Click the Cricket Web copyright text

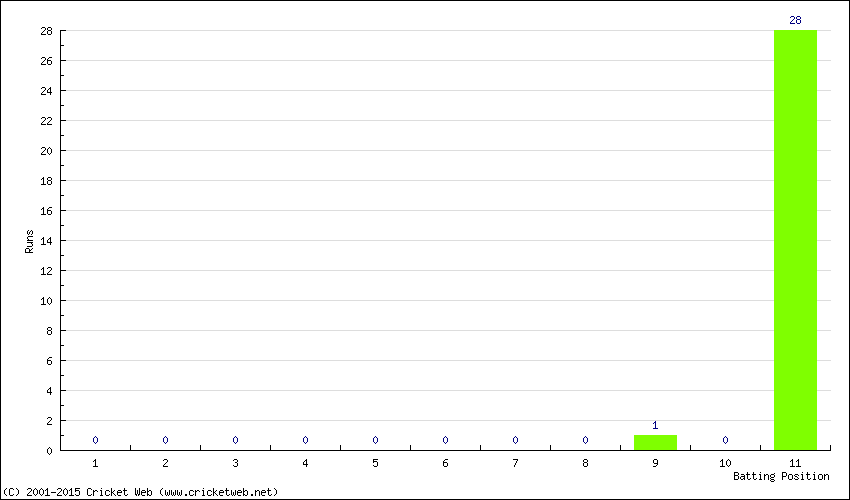(x=140, y=492)
